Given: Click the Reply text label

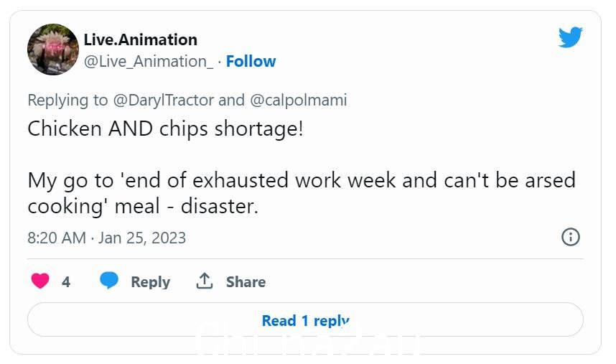Looking at the screenshot, I should point(151,282).
